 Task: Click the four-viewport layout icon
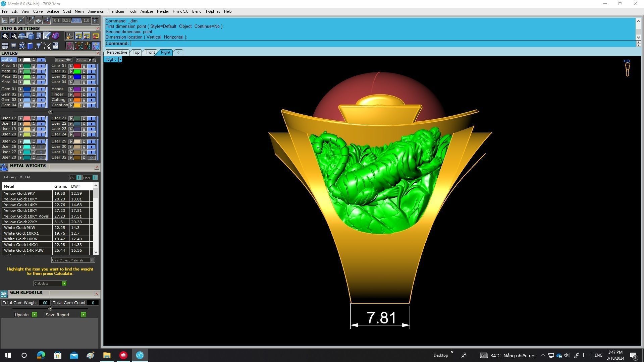(x=5, y=46)
